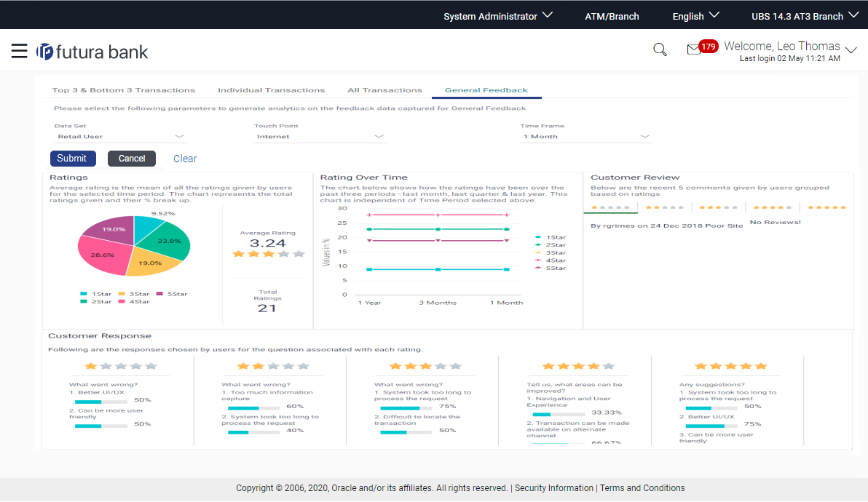Select the one-star Customer Review tab

click(x=611, y=208)
